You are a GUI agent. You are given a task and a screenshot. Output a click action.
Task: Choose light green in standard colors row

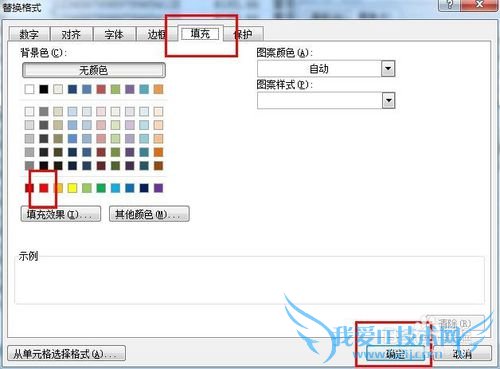87,188
